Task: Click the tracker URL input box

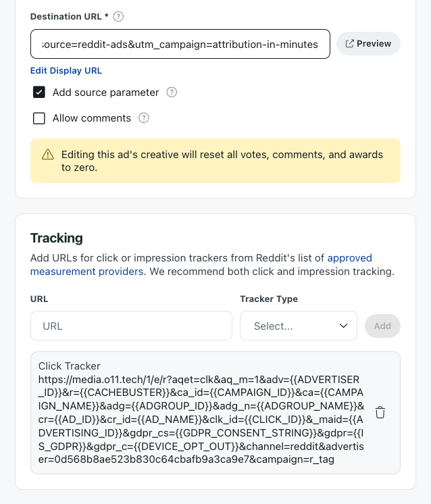Action: click(131, 326)
